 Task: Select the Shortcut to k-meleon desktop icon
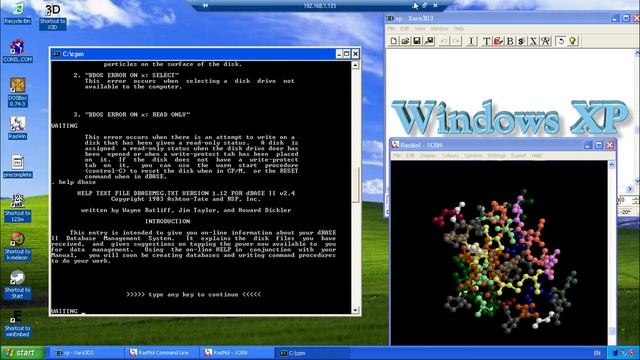pos(17,246)
